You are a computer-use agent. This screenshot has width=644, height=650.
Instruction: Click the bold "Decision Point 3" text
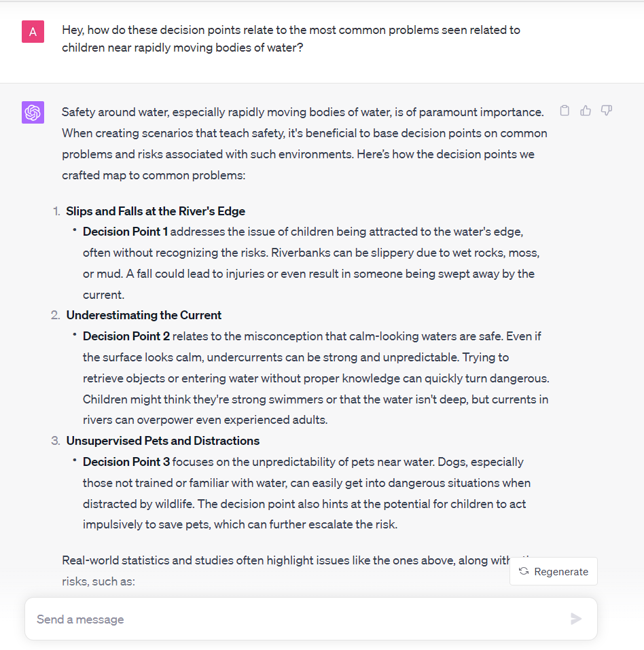(x=126, y=462)
